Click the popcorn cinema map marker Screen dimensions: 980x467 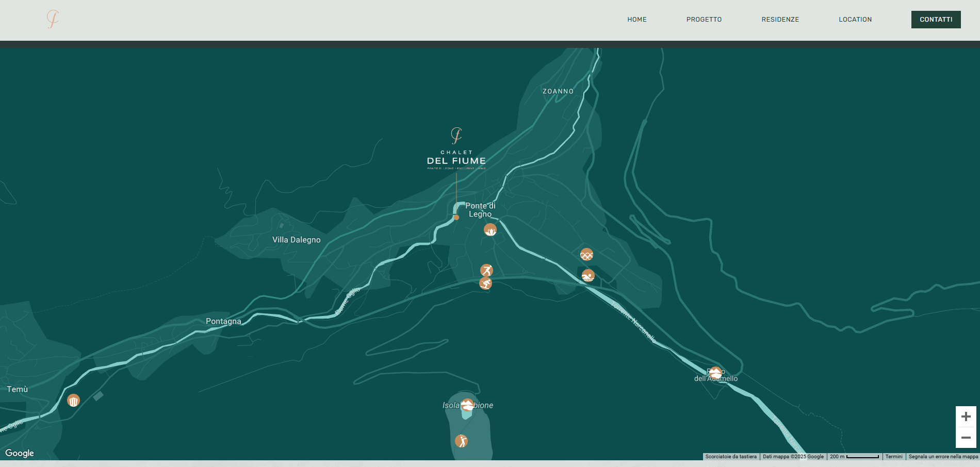click(x=74, y=401)
